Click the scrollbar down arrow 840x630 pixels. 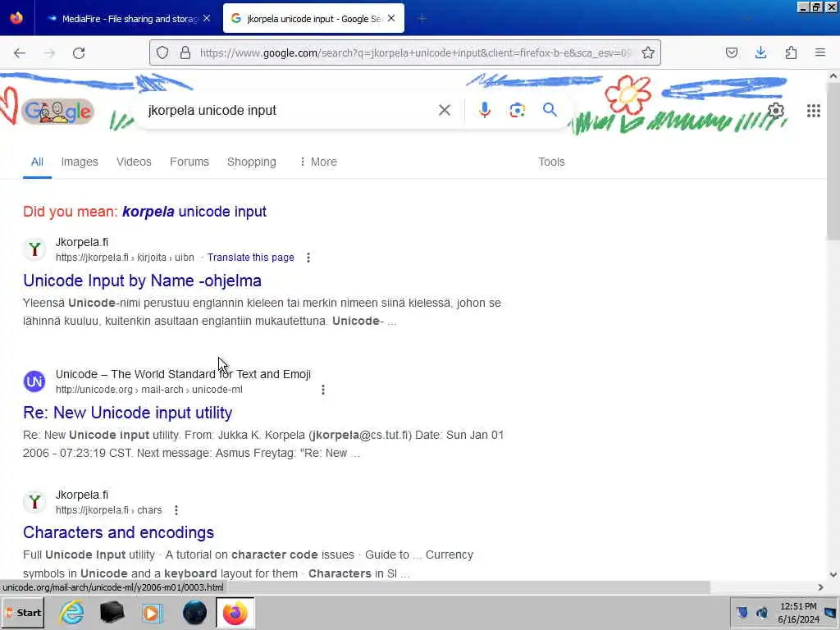833,574
